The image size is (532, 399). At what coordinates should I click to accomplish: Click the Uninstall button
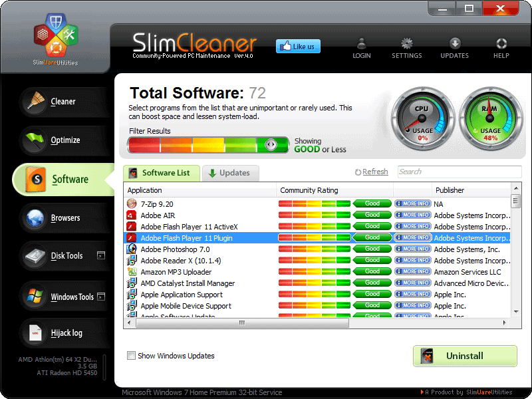[x=465, y=356]
